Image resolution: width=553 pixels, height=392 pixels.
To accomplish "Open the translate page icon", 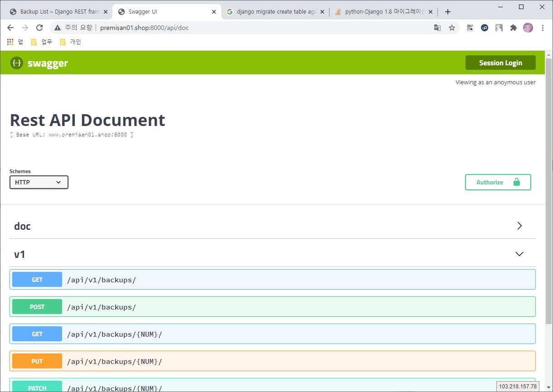I will (437, 28).
